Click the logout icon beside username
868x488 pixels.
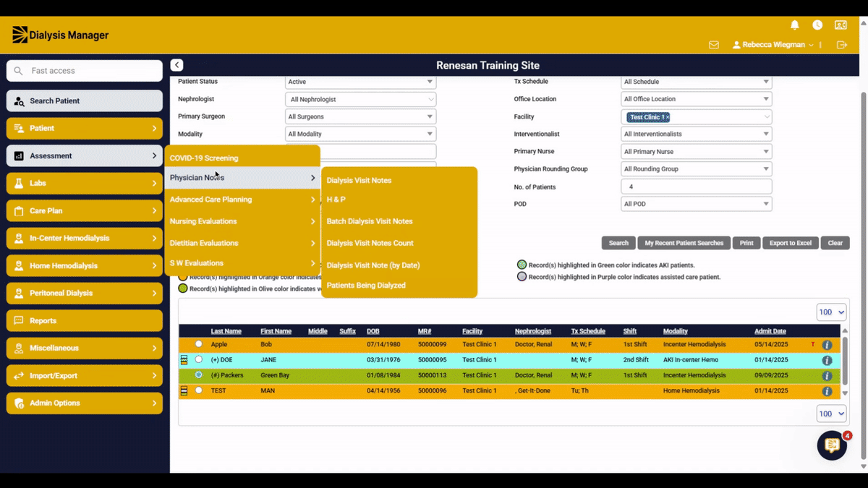841,45
